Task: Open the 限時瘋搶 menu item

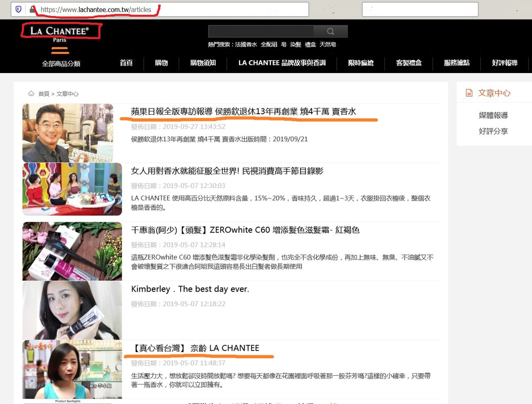Action: [361, 63]
